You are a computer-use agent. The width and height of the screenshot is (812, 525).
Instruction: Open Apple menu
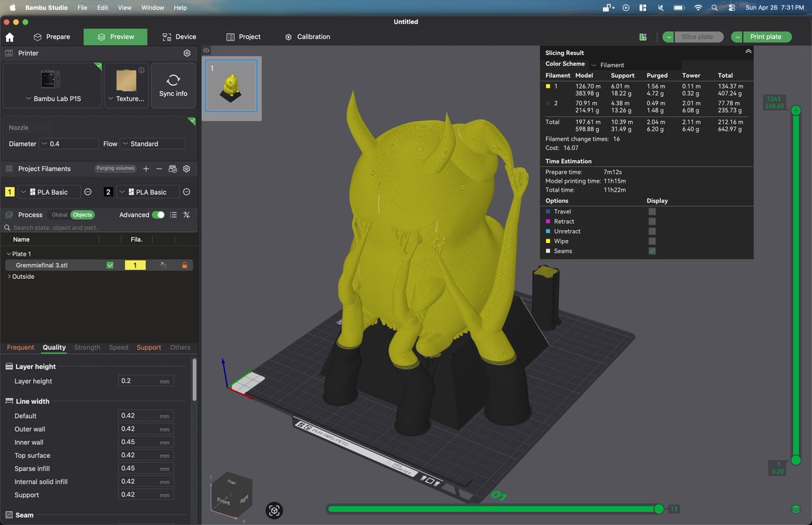(x=12, y=7)
